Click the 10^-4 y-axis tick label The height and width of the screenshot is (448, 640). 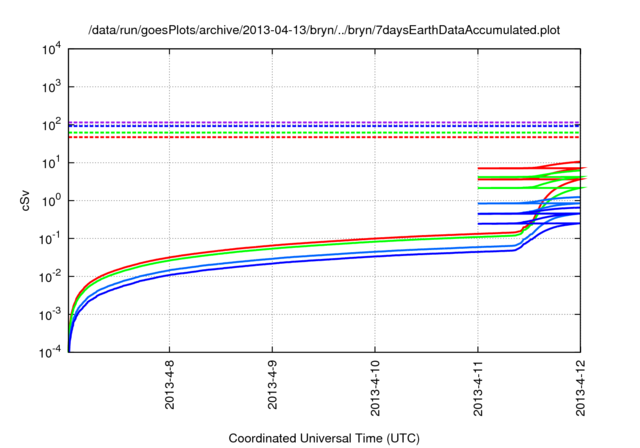point(50,353)
